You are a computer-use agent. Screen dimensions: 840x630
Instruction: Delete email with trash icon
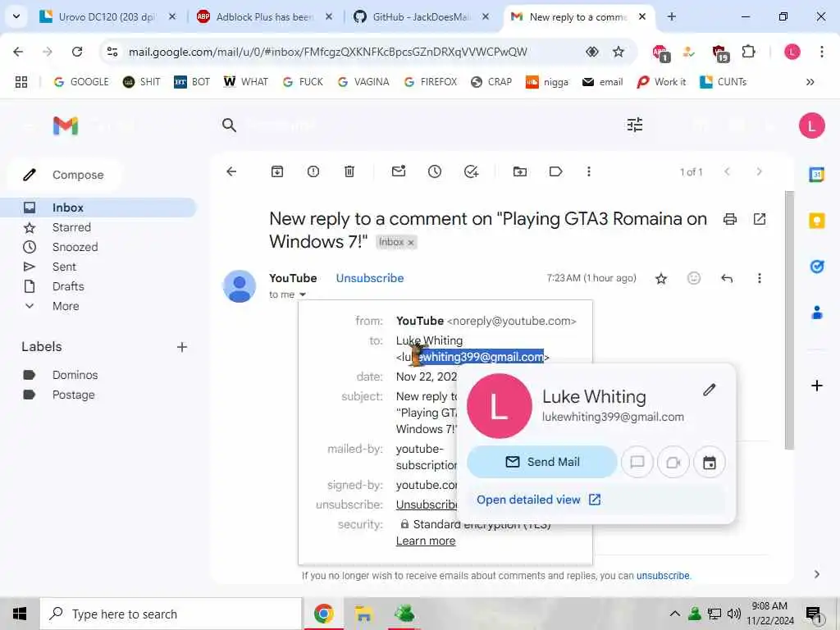pos(349,171)
